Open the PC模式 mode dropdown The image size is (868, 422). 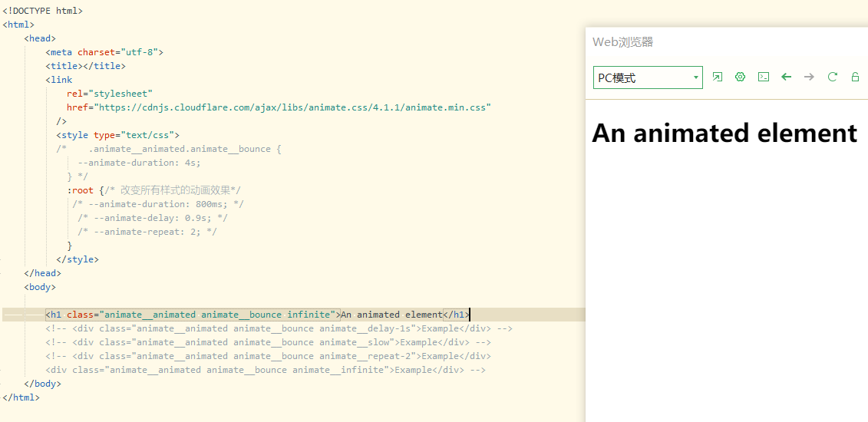[648, 77]
